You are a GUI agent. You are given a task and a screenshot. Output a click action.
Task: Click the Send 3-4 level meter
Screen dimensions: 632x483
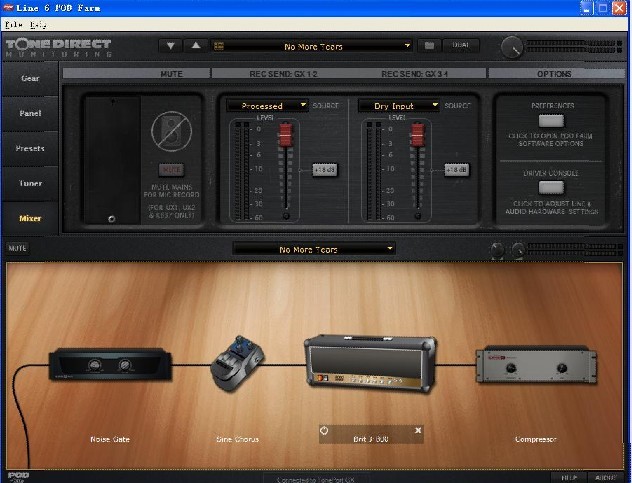(x=374, y=171)
